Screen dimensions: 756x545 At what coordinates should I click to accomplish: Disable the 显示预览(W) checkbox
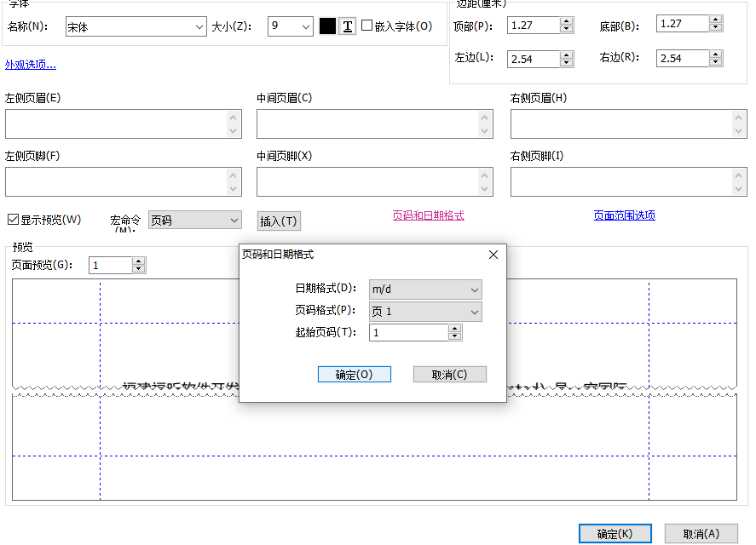click(12, 219)
